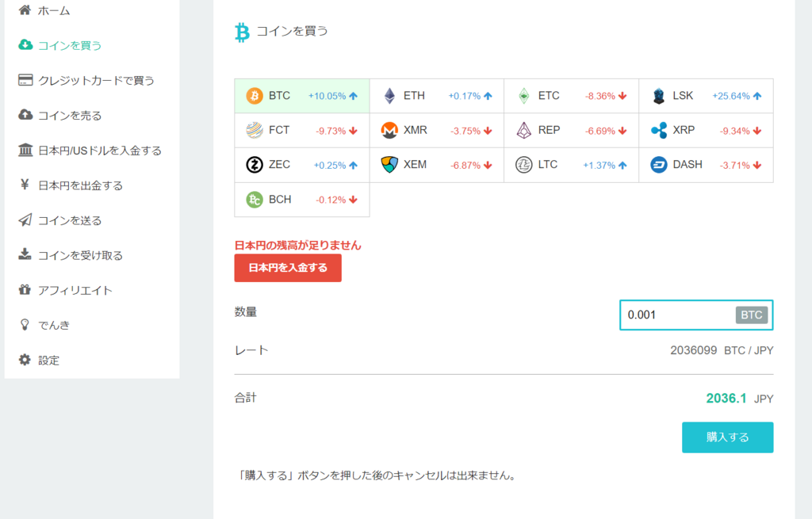Click the cloud download icon for コインを買う
This screenshot has width=812, height=519.
[25, 44]
